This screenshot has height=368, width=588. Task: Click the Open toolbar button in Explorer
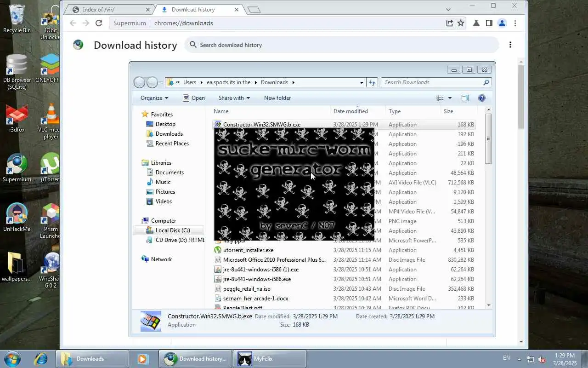194,98
